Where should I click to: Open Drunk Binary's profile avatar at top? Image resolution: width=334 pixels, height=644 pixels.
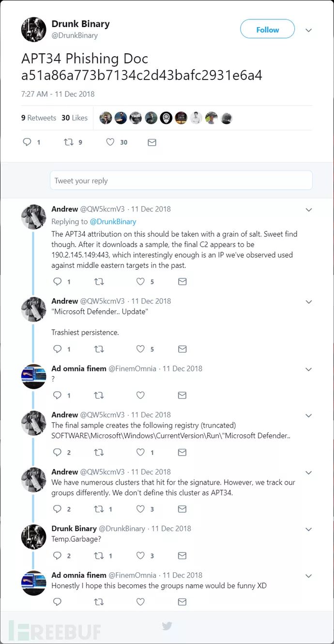pos(33,30)
